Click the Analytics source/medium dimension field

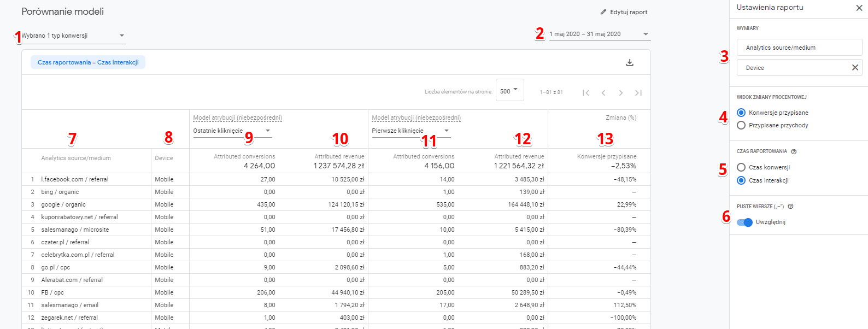coord(799,48)
